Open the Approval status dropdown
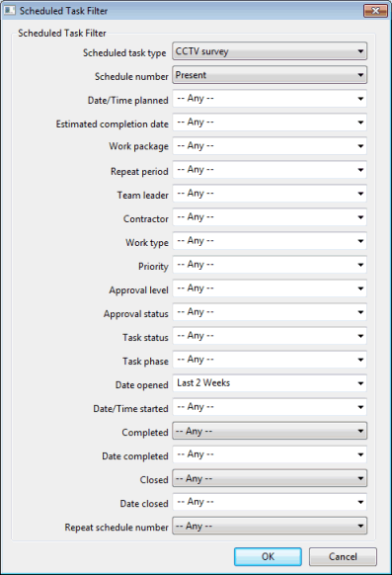Screen dimensions: 392x575 [270, 312]
